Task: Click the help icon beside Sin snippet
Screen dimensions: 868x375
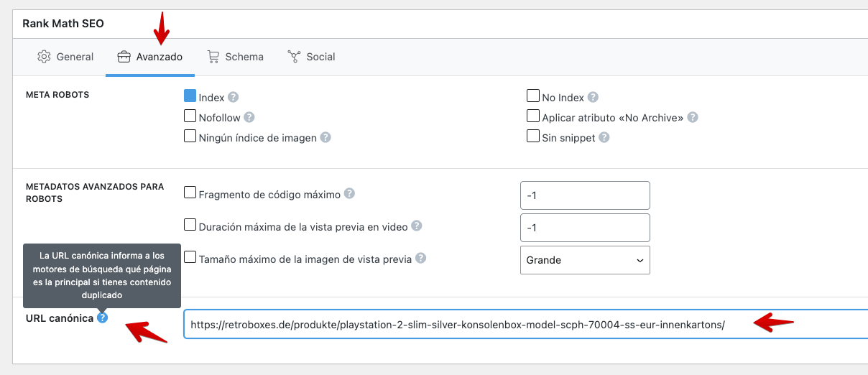Action: click(604, 137)
